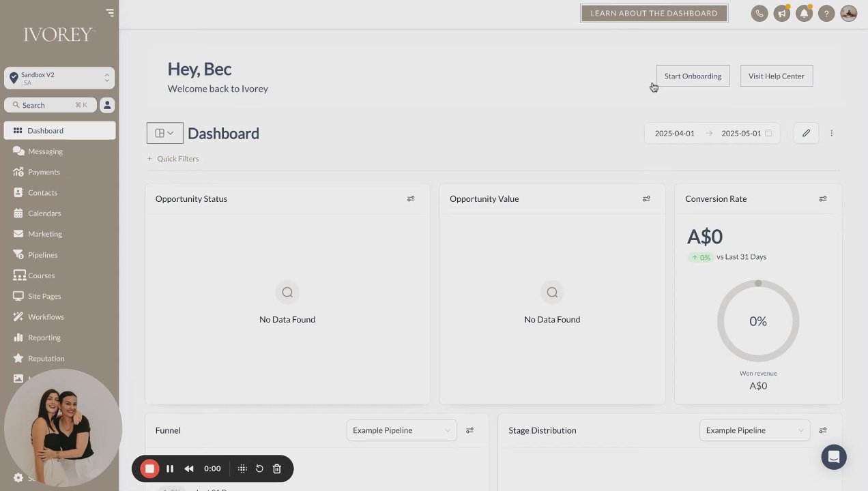Open the dashboard layout selector dropdown
The image size is (868, 491).
coord(165,133)
